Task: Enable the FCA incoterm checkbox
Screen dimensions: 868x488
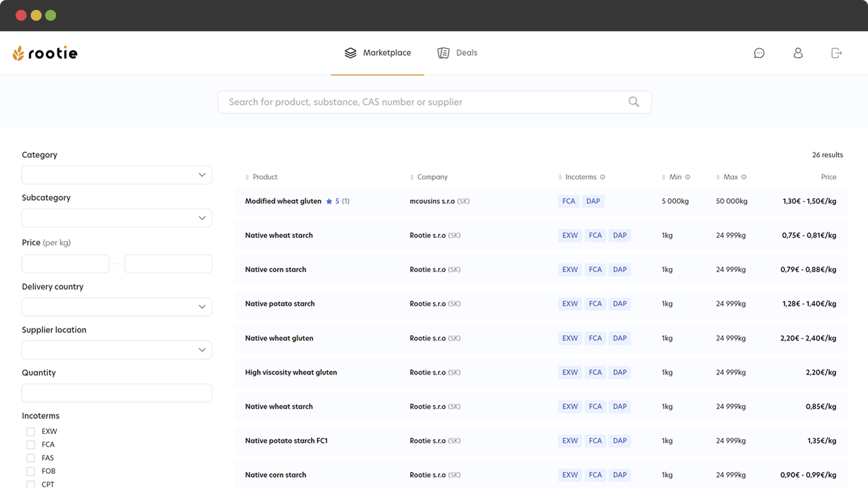Action: (31, 445)
